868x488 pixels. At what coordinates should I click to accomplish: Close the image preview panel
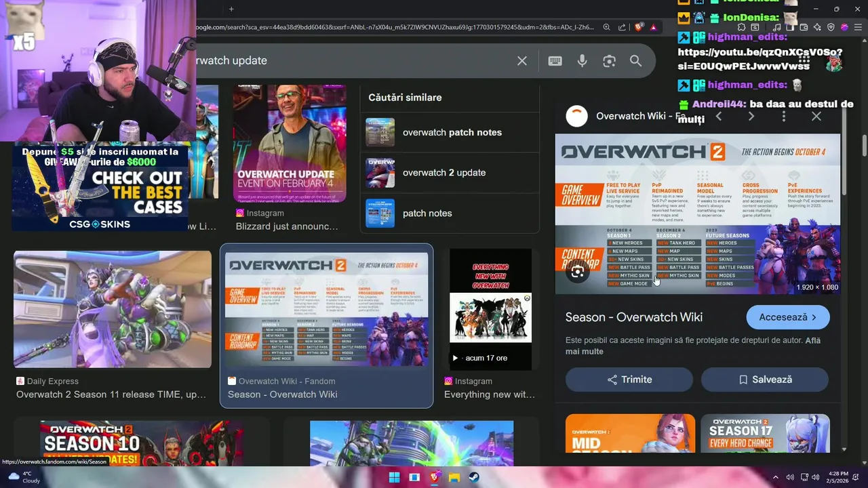pyautogui.click(x=816, y=117)
